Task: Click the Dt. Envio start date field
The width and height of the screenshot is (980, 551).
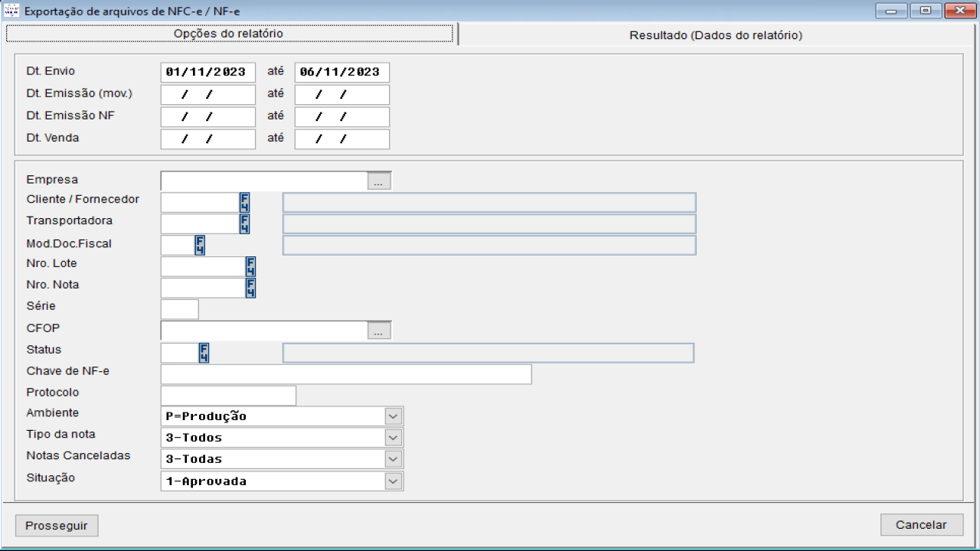Action: coord(207,72)
